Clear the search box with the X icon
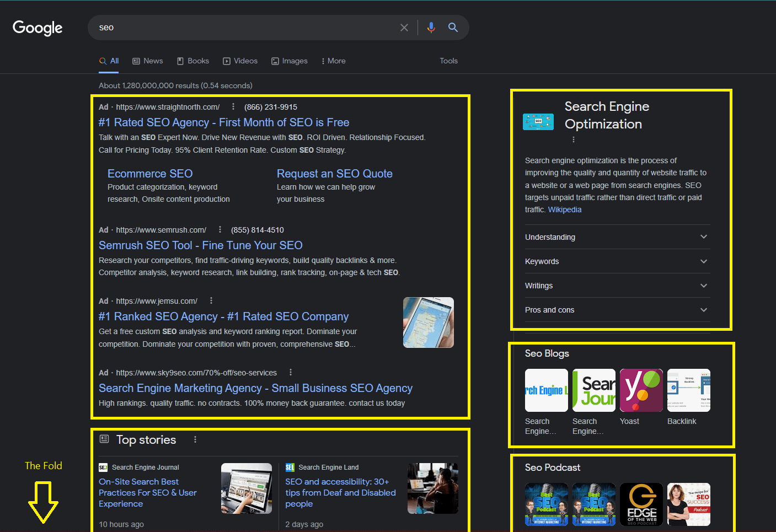The image size is (776, 532). pyautogui.click(x=404, y=28)
